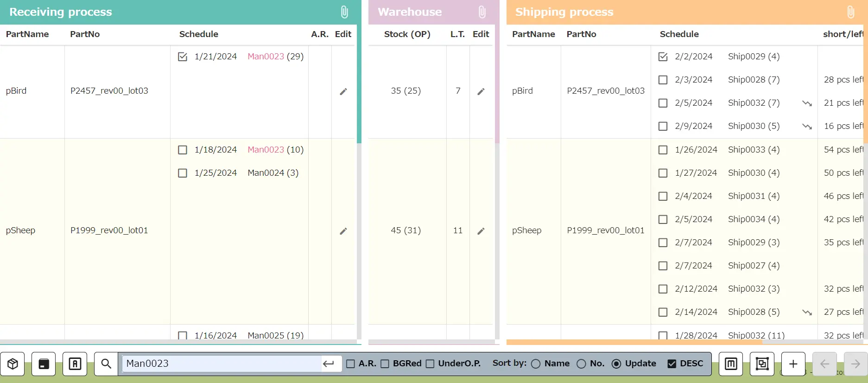Screen dimensions: 868x383
Task: Open the Receiving process attachment paperclip
Action: 344,12
